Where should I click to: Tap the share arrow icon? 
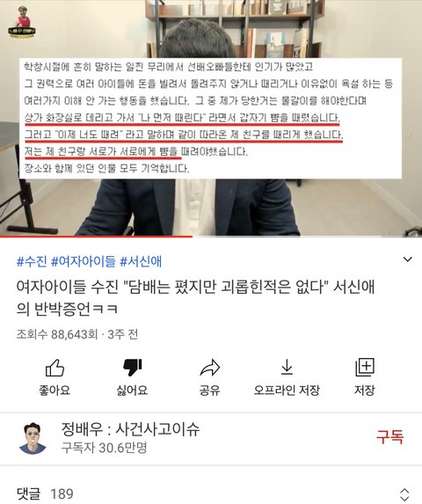coord(210,368)
